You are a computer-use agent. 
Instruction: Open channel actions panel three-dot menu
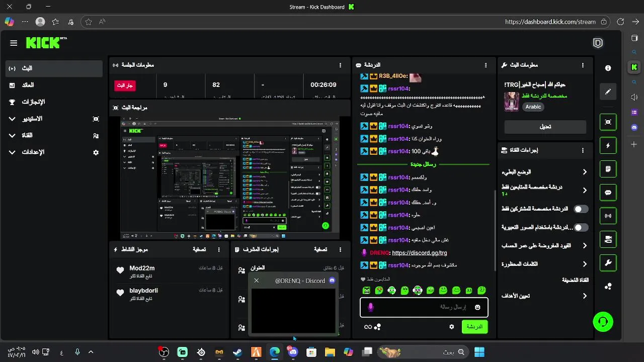coord(583,150)
